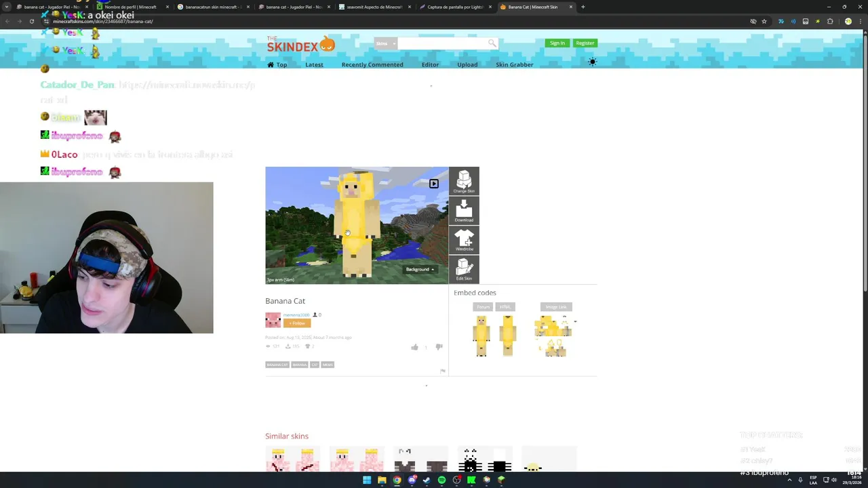Screen dimensions: 868x488
Task: Click front-and-back skin embed preview
Action: (494, 335)
